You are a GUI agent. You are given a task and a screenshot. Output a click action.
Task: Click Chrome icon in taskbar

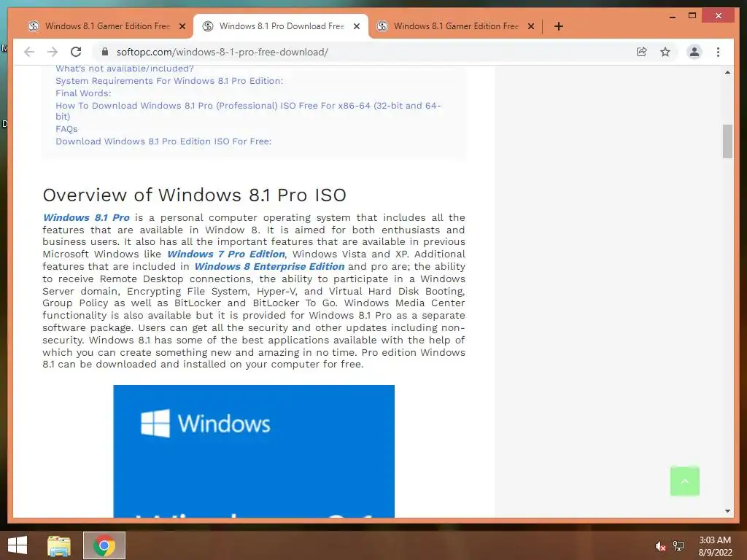point(104,545)
